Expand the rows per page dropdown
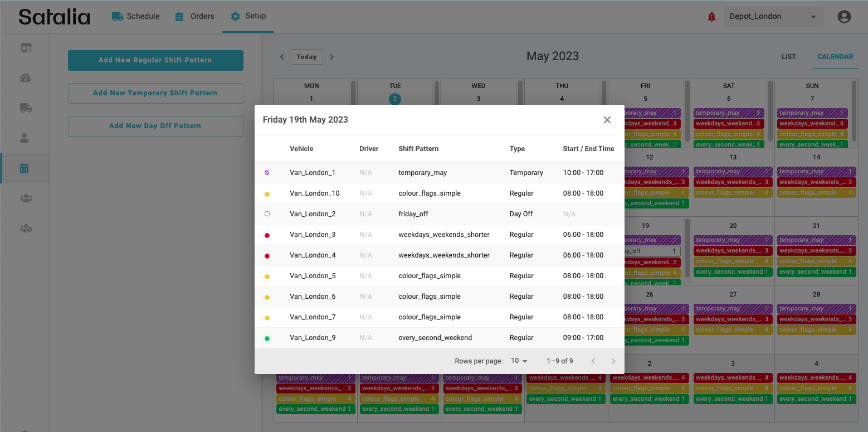Viewport: 868px width, 432px height. 519,361
